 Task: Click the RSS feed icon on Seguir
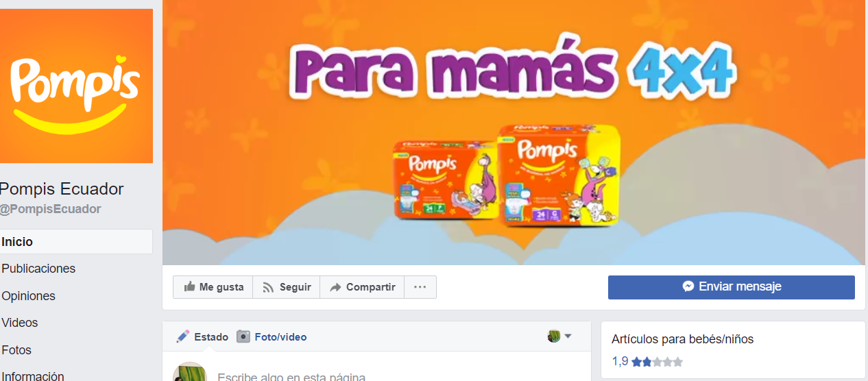[268, 288]
